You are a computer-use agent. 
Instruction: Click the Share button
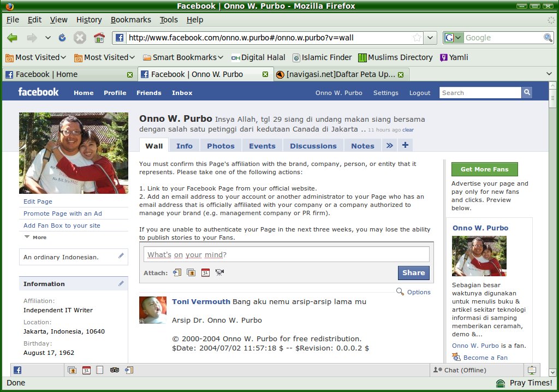413,272
